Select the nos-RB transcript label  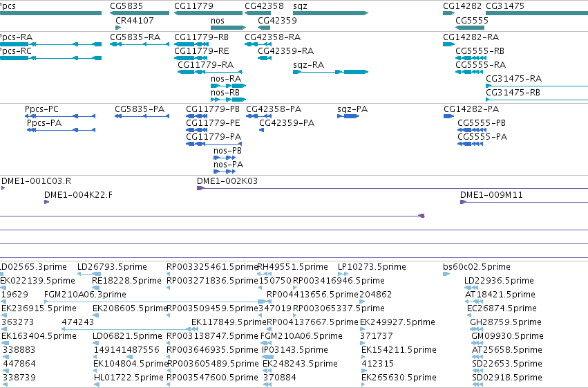tap(225, 93)
